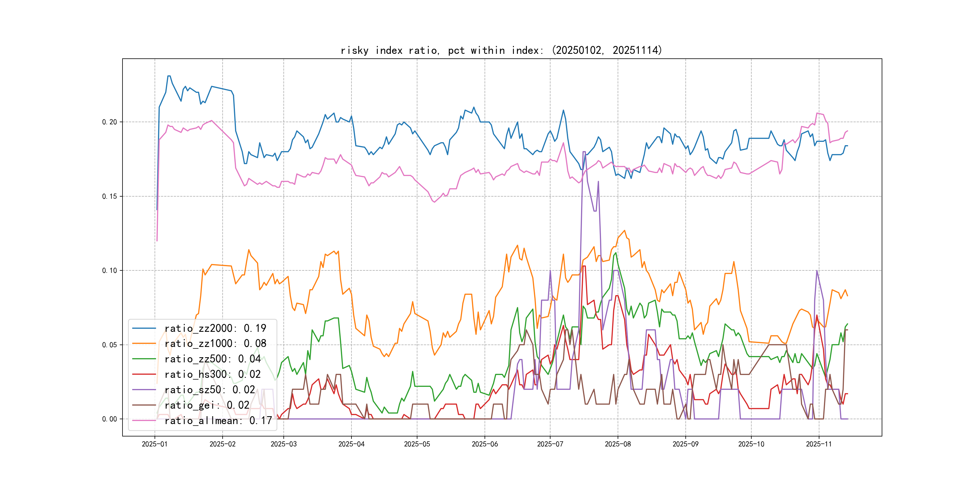Click the 2025-01 x-axis tick label
The height and width of the screenshot is (490, 980).
click(155, 444)
